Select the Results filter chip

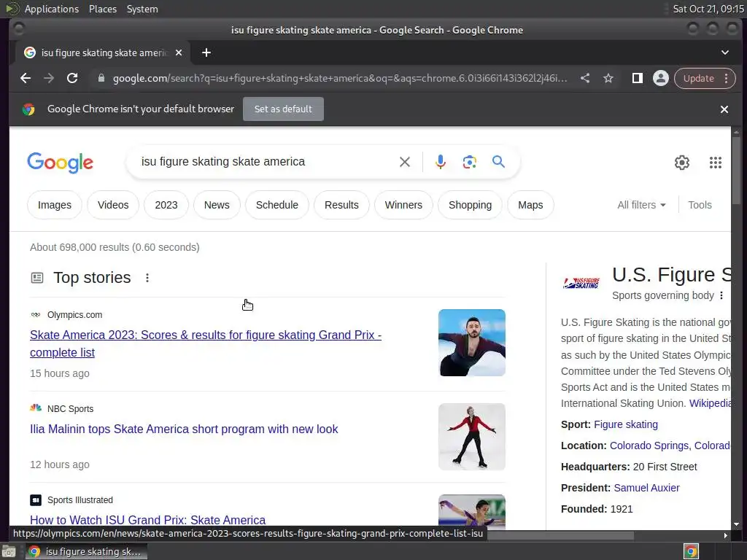[341, 205]
